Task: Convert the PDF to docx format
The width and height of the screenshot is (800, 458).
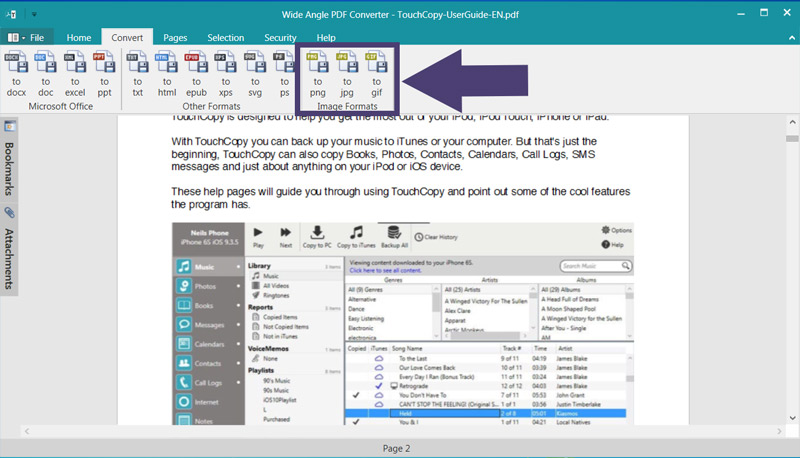Action: click(16, 73)
